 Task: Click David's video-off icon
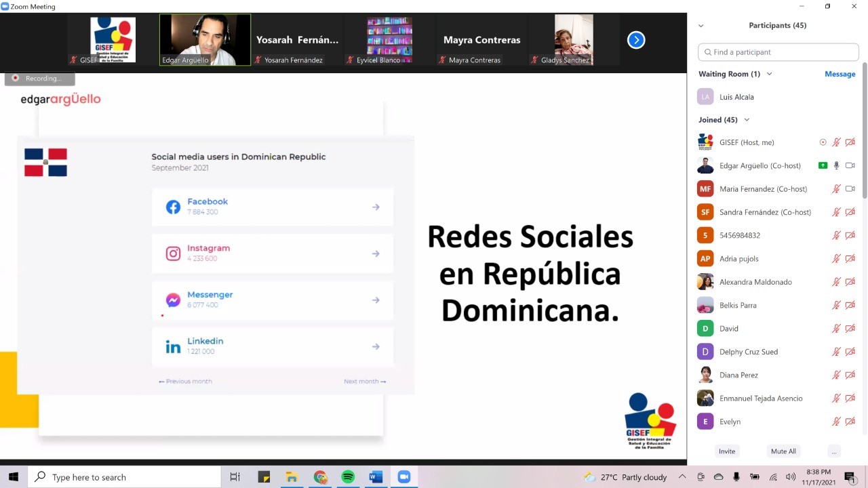point(850,329)
